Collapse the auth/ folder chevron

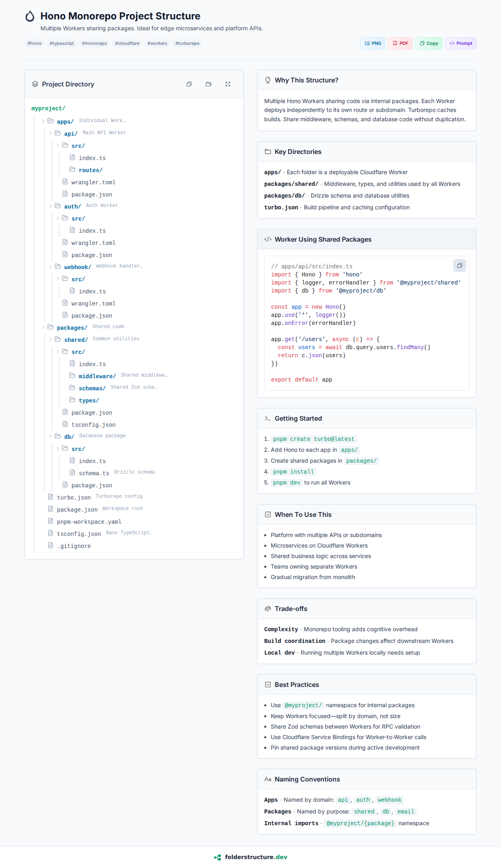pos(51,206)
